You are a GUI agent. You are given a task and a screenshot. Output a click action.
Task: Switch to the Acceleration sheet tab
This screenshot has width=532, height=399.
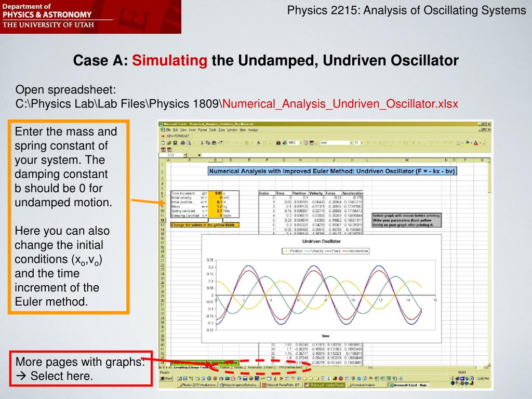click(x=255, y=367)
